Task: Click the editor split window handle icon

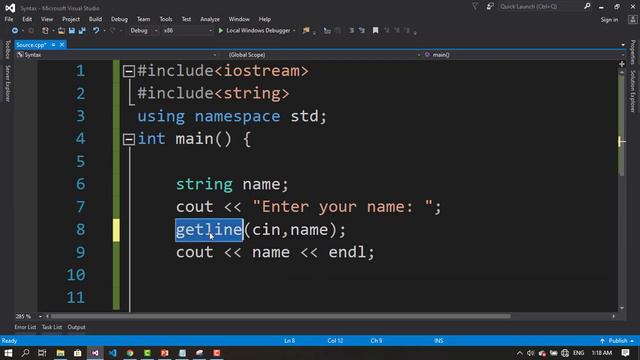Action: pos(622,64)
